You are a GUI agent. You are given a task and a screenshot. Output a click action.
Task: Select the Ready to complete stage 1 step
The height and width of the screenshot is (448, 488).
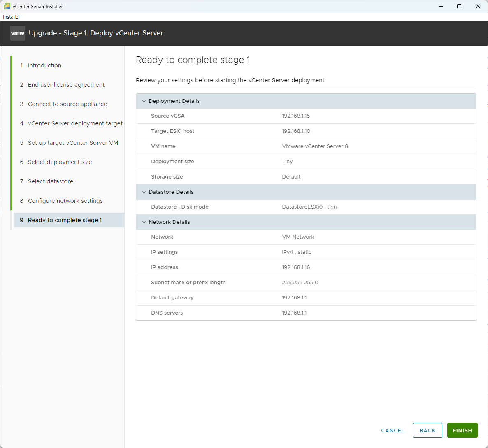pyautogui.click(x=64, y=220)
